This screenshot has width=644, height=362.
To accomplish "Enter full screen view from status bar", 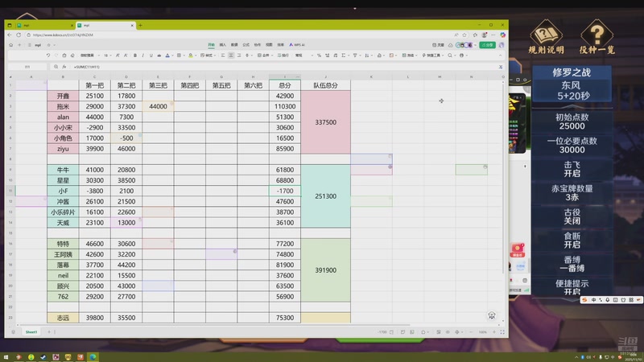I will [x=502, y=331].
